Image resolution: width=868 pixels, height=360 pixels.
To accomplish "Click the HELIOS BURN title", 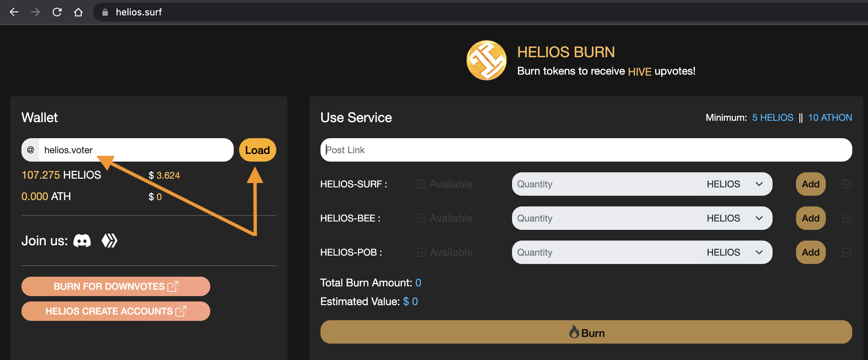I will (566, 52).
